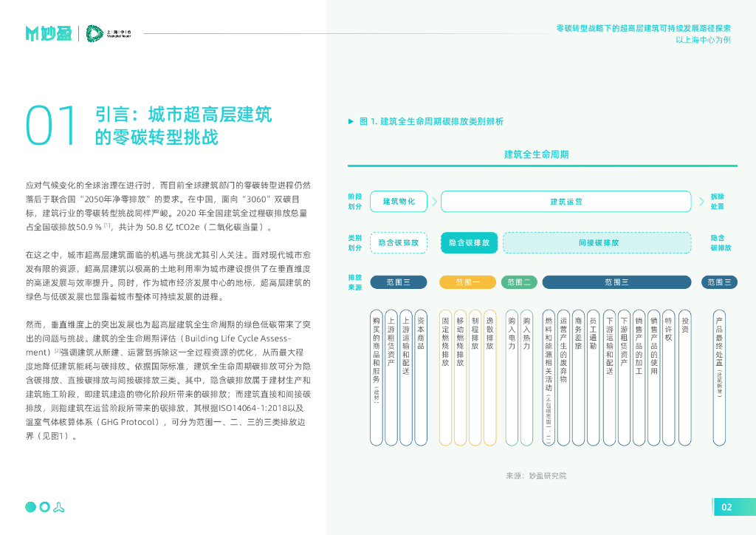Click the 移动燃烧排放 vertical pill
Screen dimensions: 756x535
461,378
